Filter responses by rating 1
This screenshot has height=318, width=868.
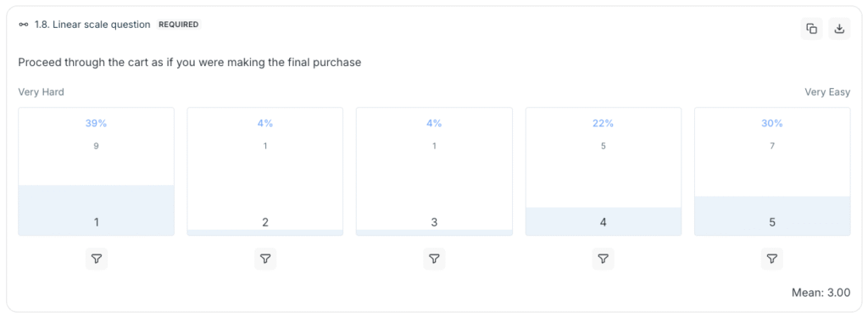pyautogui.click(x=97, y=259)
